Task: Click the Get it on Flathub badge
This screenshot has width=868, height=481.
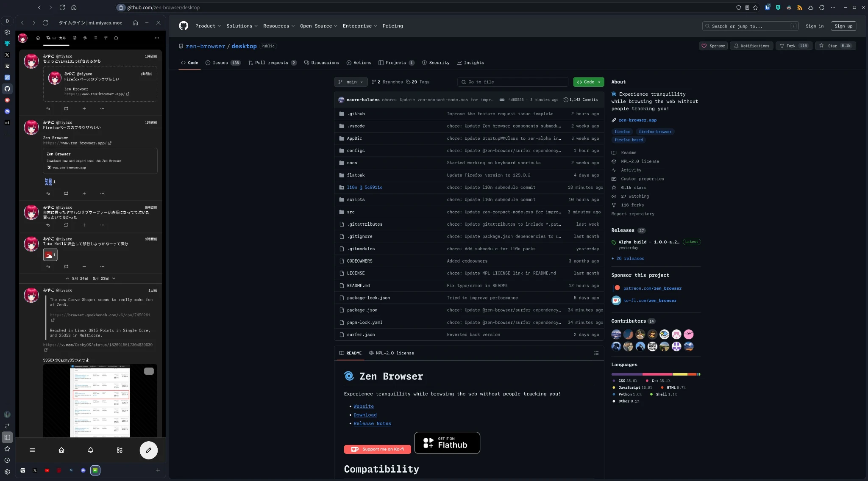Action: click(447, 443)
